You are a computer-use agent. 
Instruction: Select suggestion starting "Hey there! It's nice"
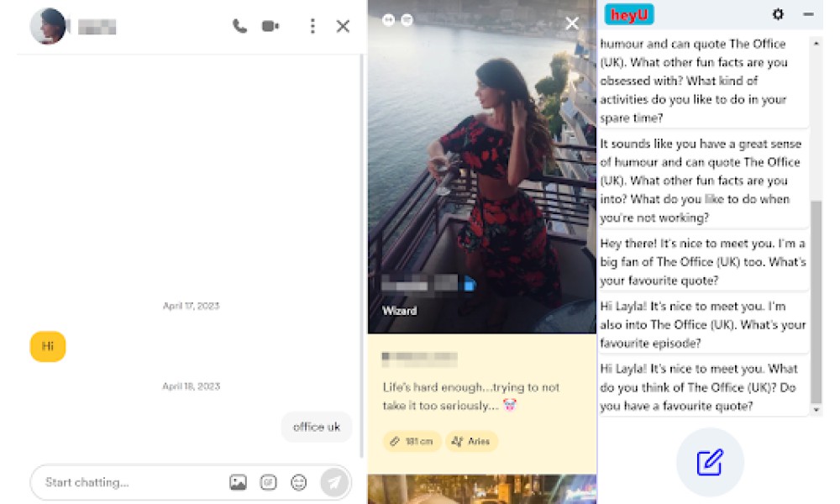click(703, 262)
